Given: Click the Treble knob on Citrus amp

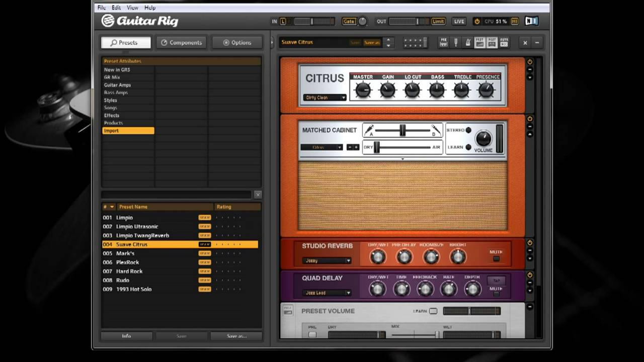Looking at the screenshot, I should point(461,90).
